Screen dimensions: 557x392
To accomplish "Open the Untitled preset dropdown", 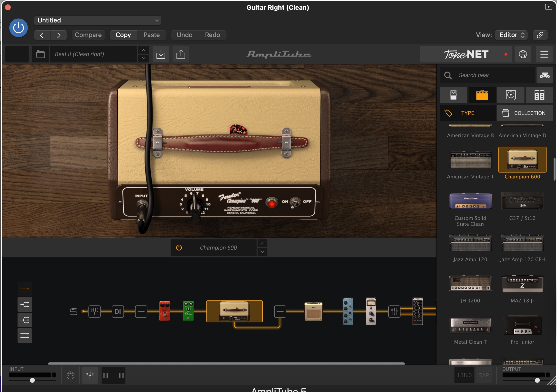I will point(98,20).
